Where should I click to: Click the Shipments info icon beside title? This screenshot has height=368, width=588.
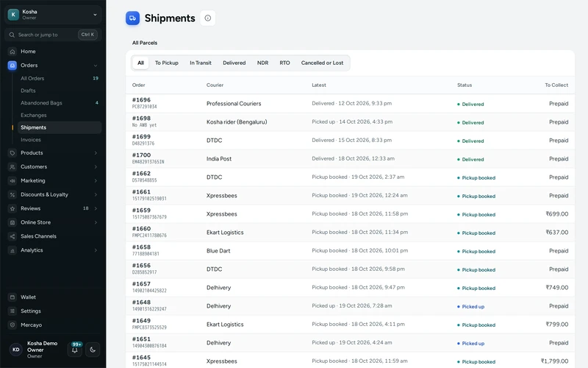pos(208,18)
